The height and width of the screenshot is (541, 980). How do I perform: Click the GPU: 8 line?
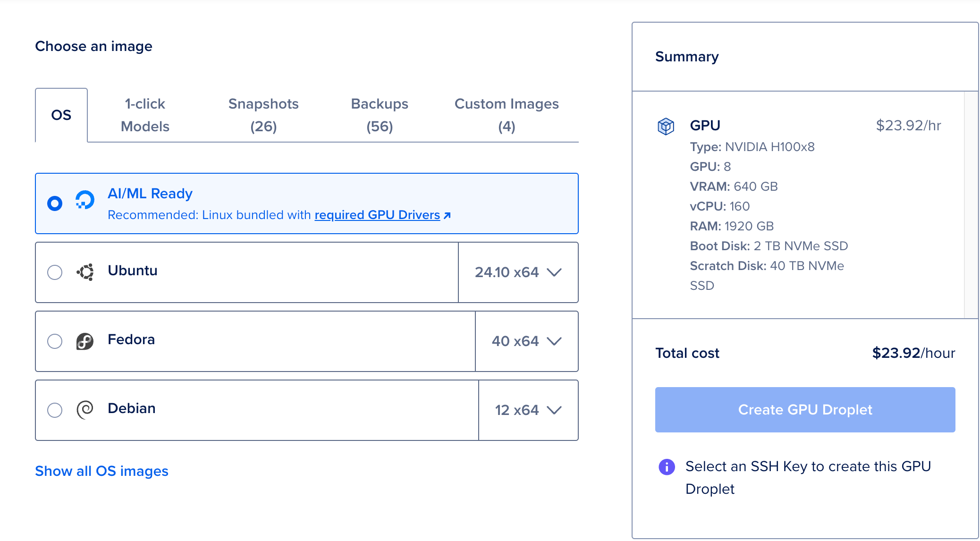click(x=710, y=167)
